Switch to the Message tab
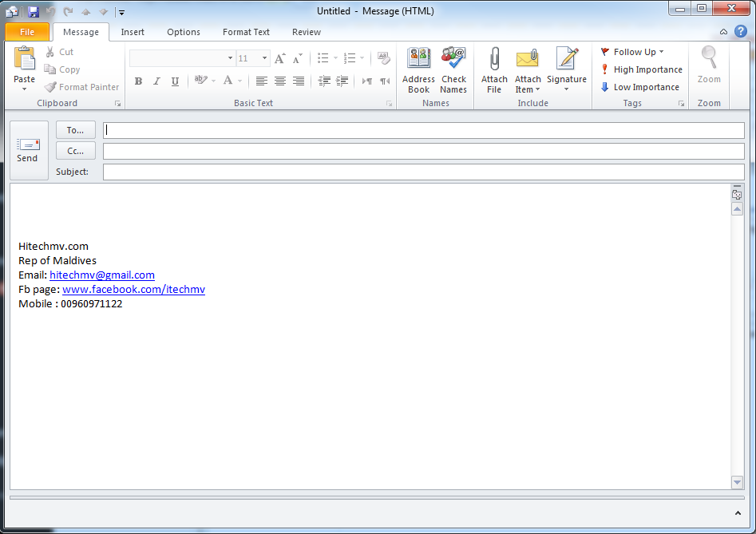 [81, 32]
